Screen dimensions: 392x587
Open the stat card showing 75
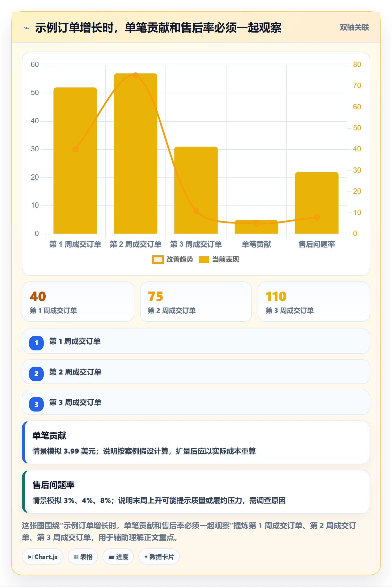tap(196, 302)
